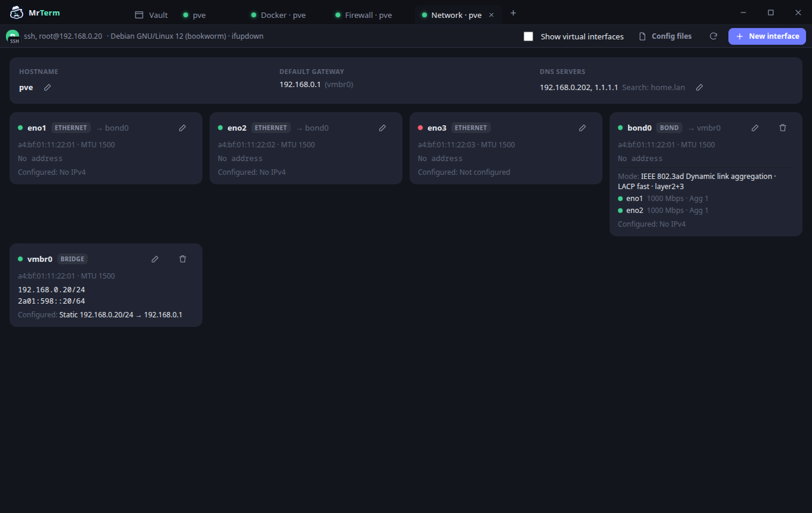Edit the bond0 interface
The width and height of the screenshot is (812, 513).
point(755,128)
